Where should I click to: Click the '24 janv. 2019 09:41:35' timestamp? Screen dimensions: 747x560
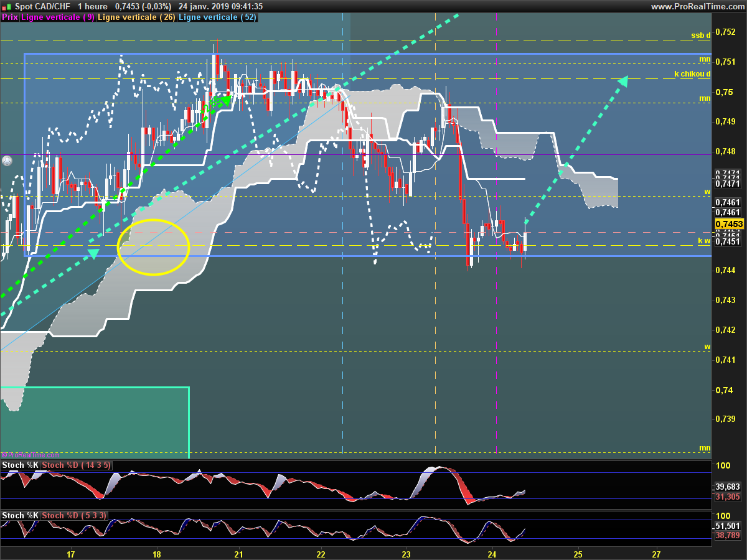pos(220,6)
